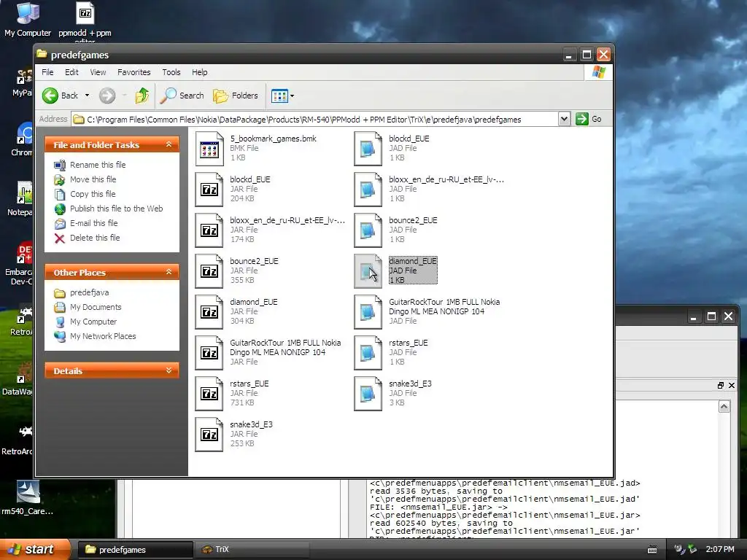Open the File menu
This screenshot has width=747, height=560.
(x=47, y=72)
